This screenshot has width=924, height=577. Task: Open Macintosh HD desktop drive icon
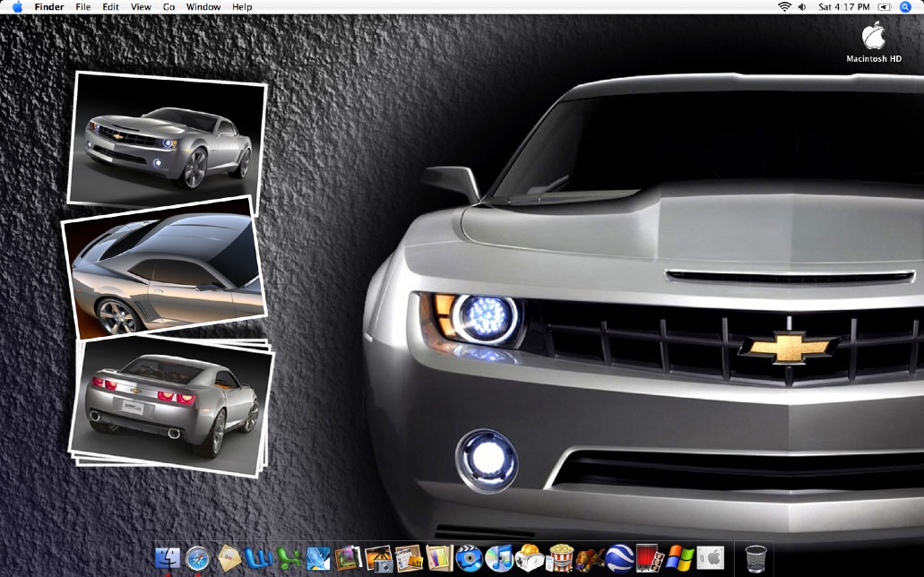click(x=874, y=41)
